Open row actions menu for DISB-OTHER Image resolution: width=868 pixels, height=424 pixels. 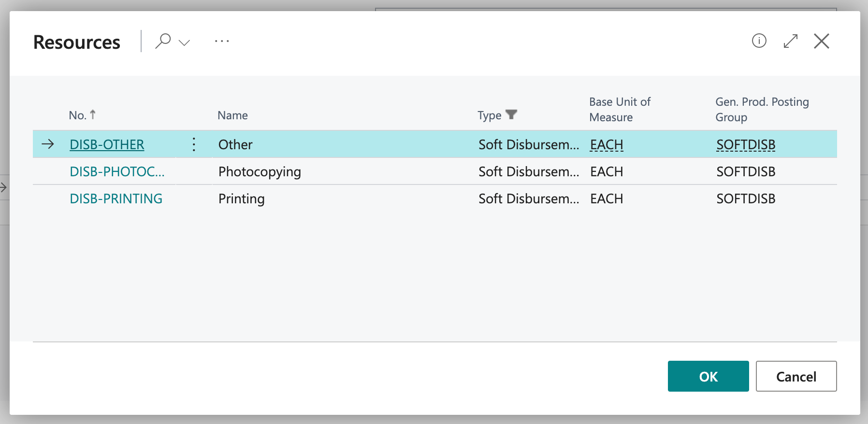click(x=194, y=144)
